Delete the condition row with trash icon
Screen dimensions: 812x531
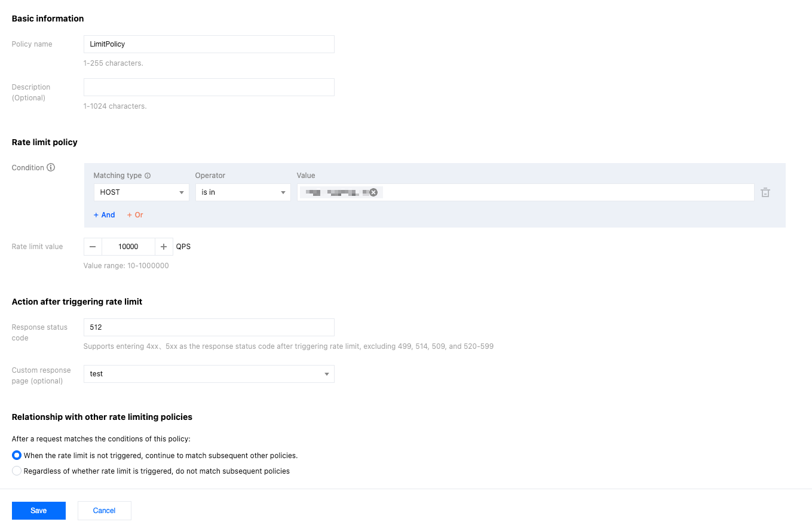point(765,192)
